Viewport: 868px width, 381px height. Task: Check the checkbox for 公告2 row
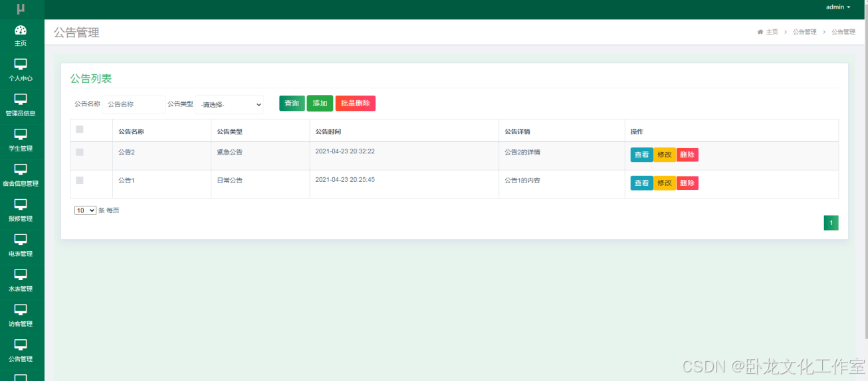80,152
